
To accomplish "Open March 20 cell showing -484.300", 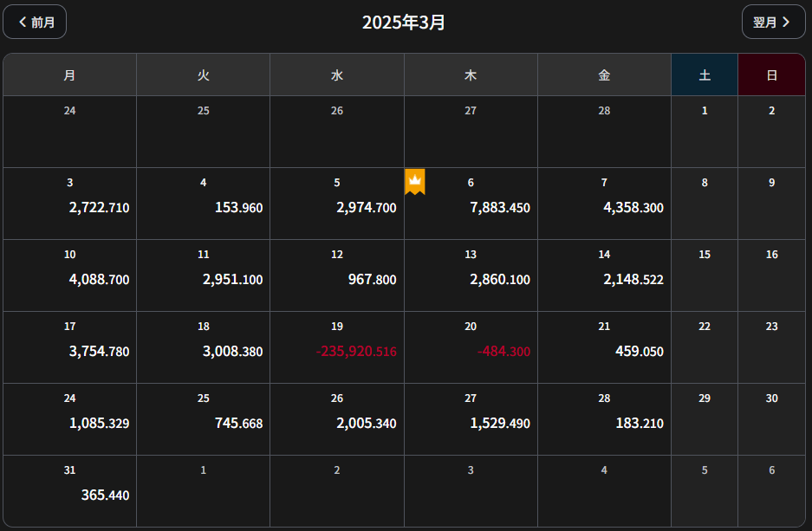I will [x=471, y=347].
